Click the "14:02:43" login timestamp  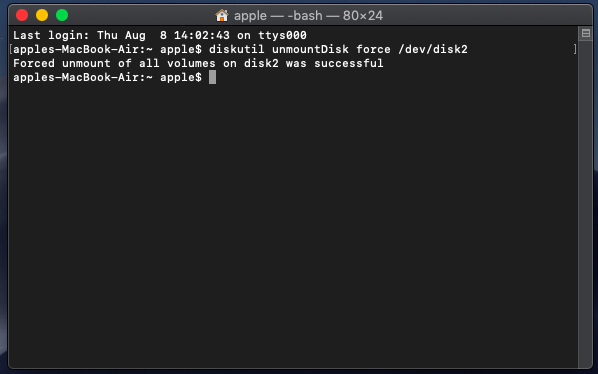click(202, 35)
